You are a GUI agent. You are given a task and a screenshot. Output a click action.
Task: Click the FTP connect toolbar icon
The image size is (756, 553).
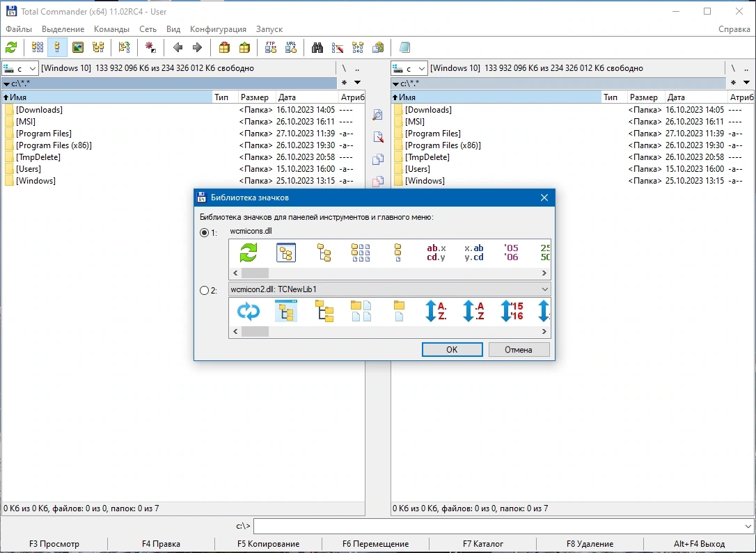[x=271, y=47]
